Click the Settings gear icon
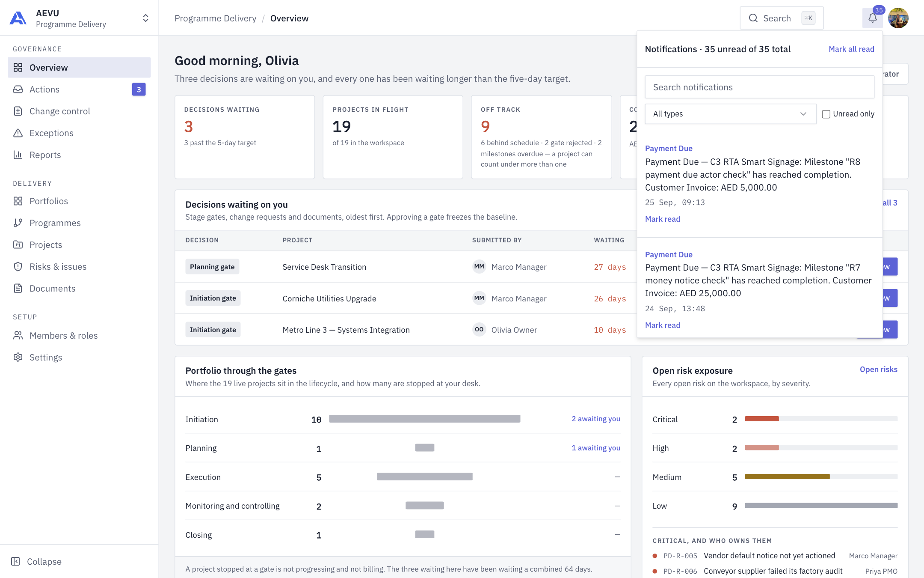Image resolution: width=924 pixels, height=578 pixels. 18,358
